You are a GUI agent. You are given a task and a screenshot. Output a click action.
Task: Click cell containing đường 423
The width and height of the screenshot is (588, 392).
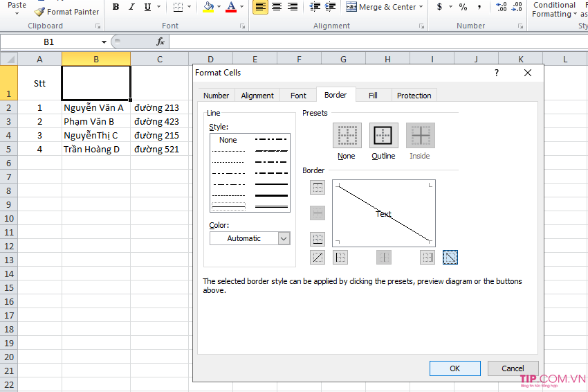point(160,122)
